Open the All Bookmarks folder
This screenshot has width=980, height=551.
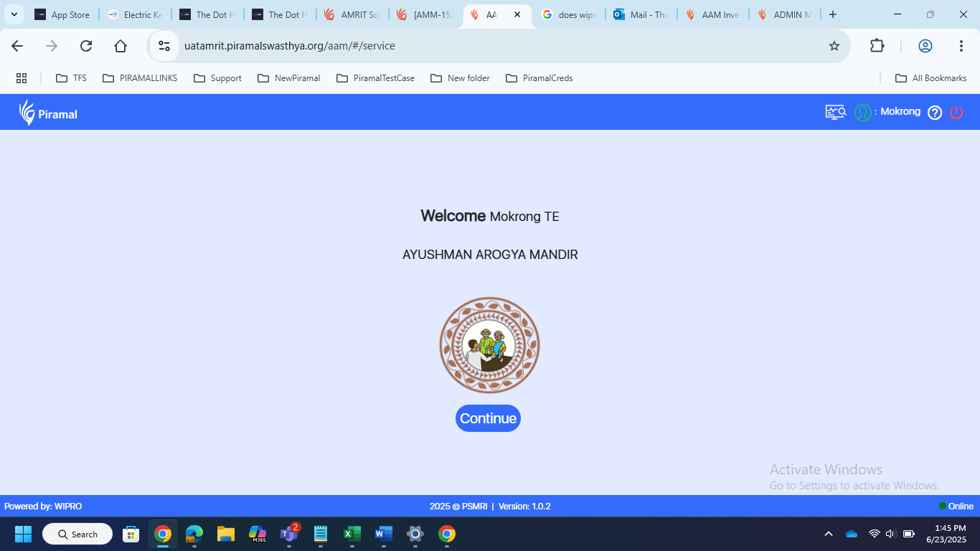click(931, 78)
